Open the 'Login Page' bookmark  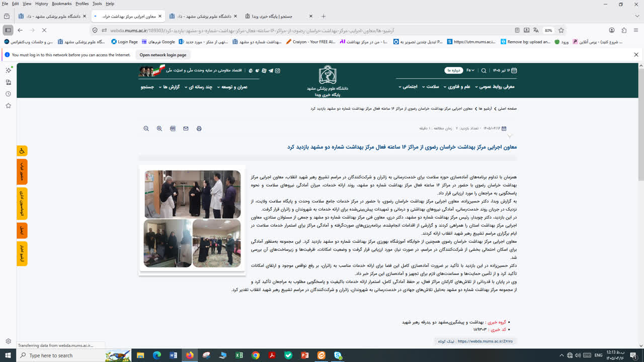[124, 42]
